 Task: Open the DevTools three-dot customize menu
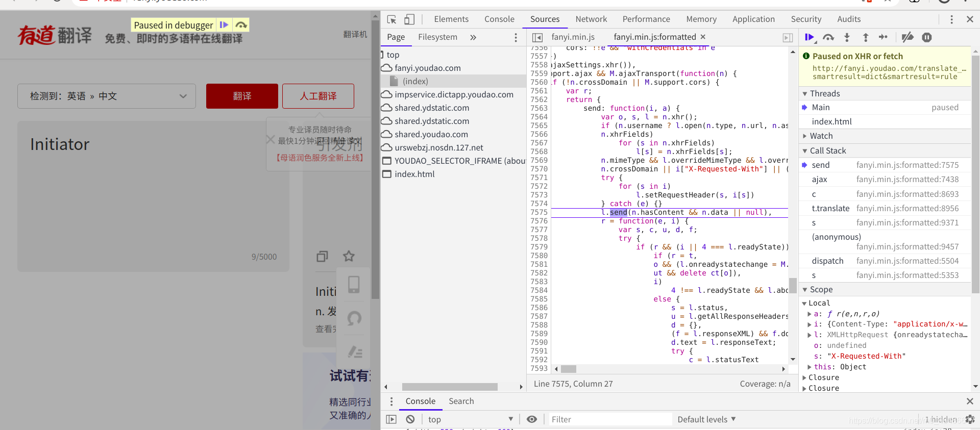pos(951,19)
